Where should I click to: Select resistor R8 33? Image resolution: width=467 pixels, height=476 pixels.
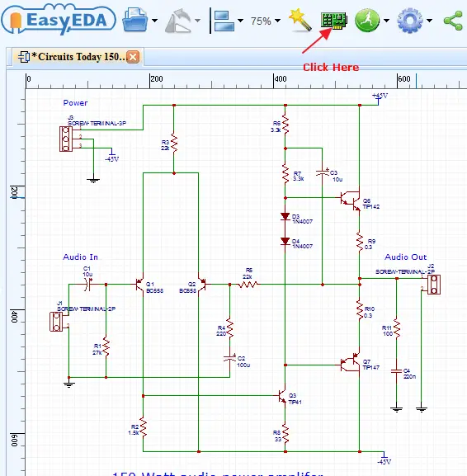[285, 433]
